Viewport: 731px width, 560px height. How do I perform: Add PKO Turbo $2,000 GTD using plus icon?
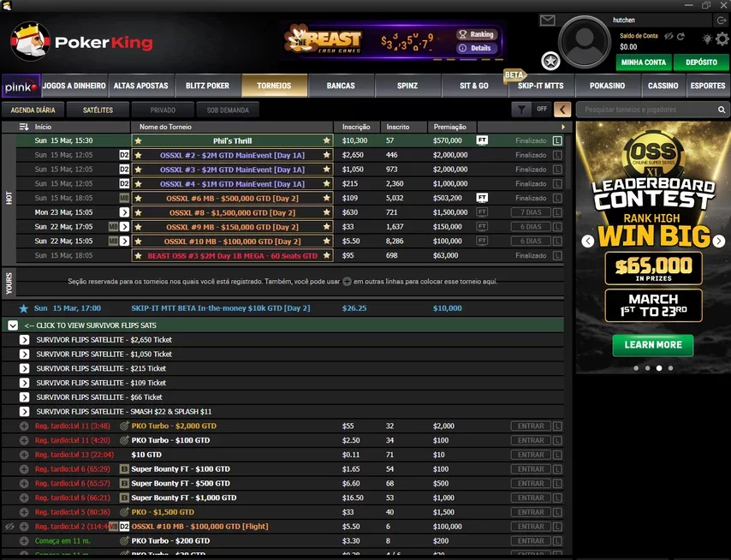(x=24, y=426)
